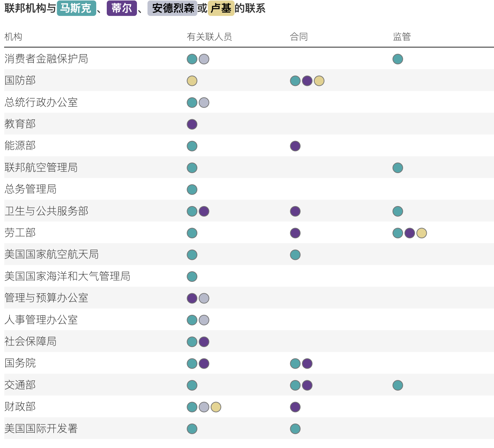Select yellow 监管 dot for 劳工部
This screenshot has height=448, width=494.
pos(421,233)
